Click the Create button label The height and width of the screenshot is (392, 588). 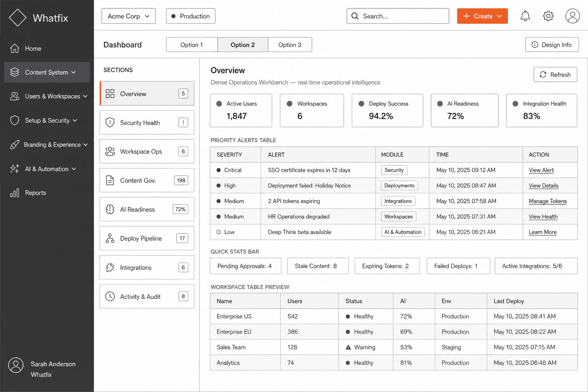pos(483,16)
